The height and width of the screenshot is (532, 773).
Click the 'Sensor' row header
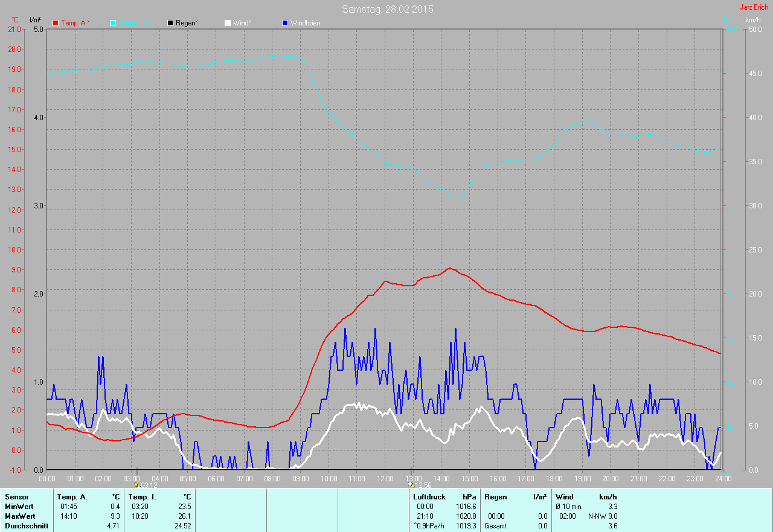click(17, 497)
